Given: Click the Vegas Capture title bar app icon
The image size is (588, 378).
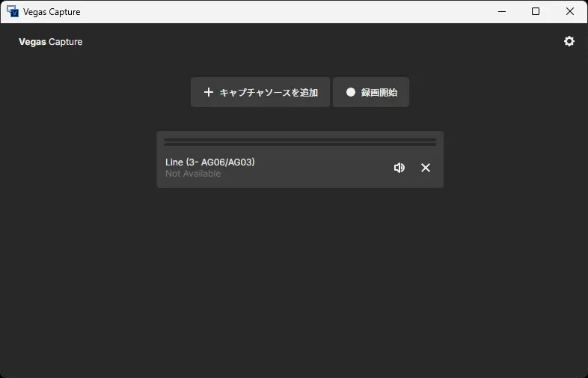Looking at the screenshot, I should pos(13,12).
